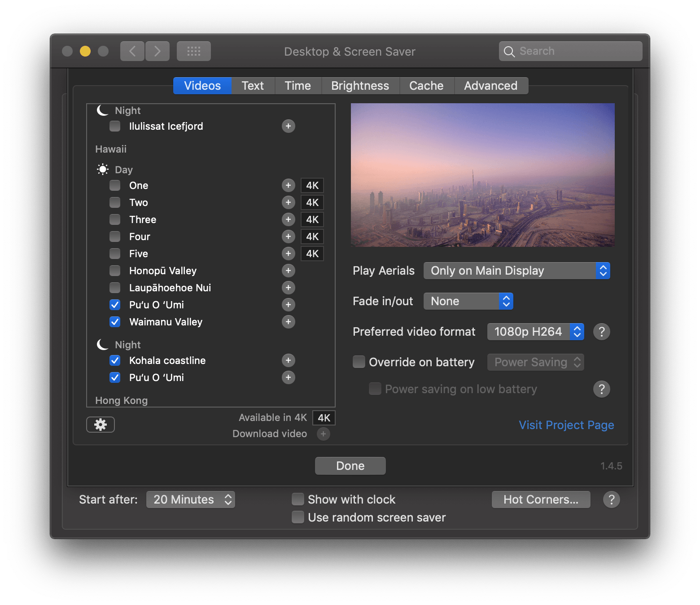Click the Hawaii Night group label

128,345
